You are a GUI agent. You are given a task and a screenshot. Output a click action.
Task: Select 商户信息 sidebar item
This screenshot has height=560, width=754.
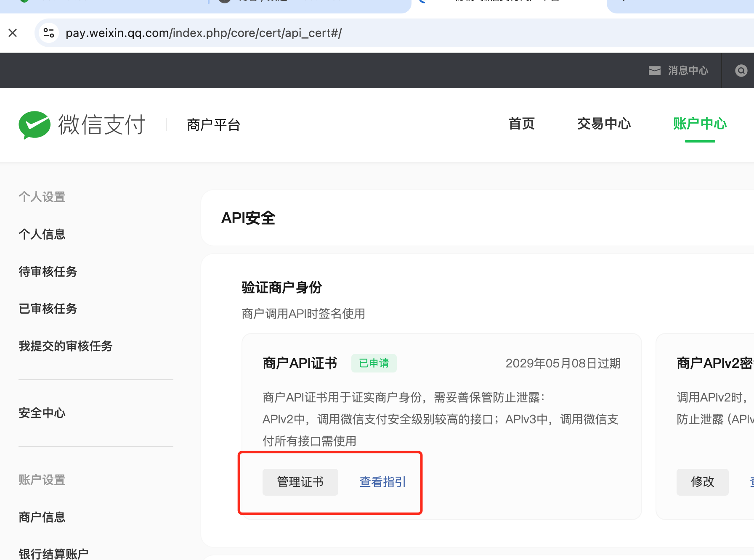pos(42,517)
